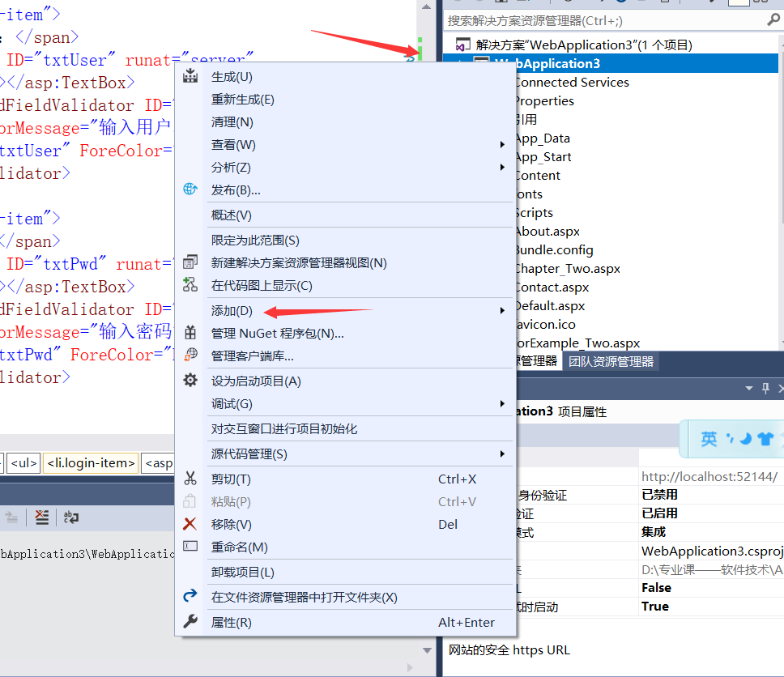Click the red X icon beside 移除(V)
This screenshot has width=784, height=677.
[x=190, y=524]
